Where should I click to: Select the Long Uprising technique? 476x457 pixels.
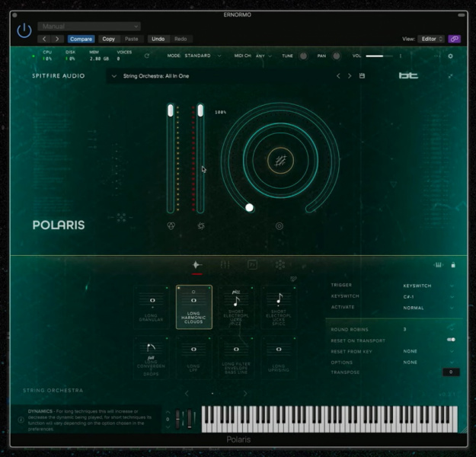279,357
